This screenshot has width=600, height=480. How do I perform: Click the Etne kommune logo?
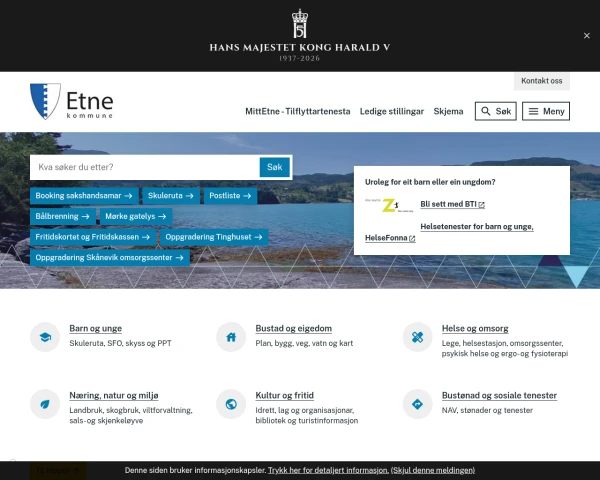[x=72, y=101]
